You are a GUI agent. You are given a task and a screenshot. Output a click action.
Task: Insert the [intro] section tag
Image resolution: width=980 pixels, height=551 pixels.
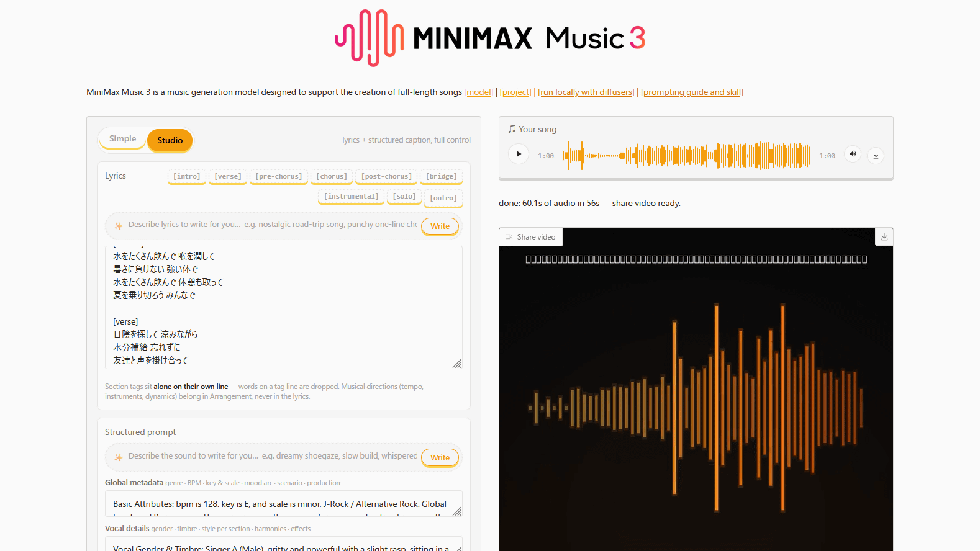pos(187,177)
